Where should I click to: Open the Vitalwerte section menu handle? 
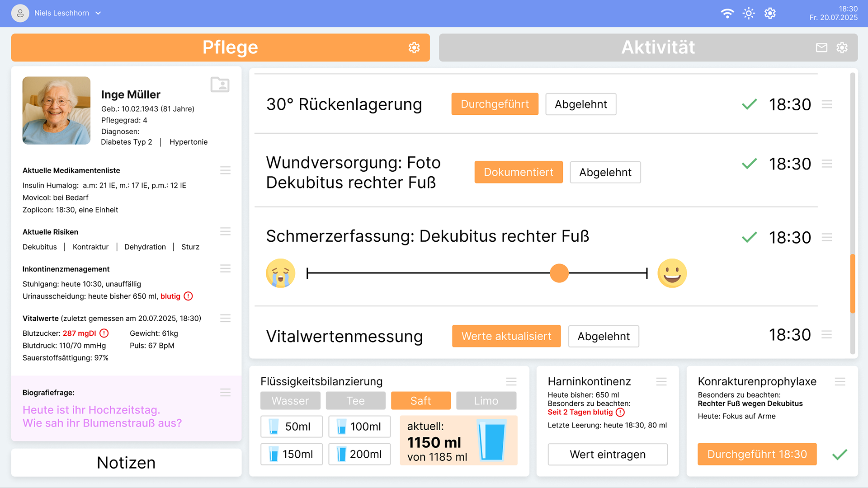click(225, 319)
